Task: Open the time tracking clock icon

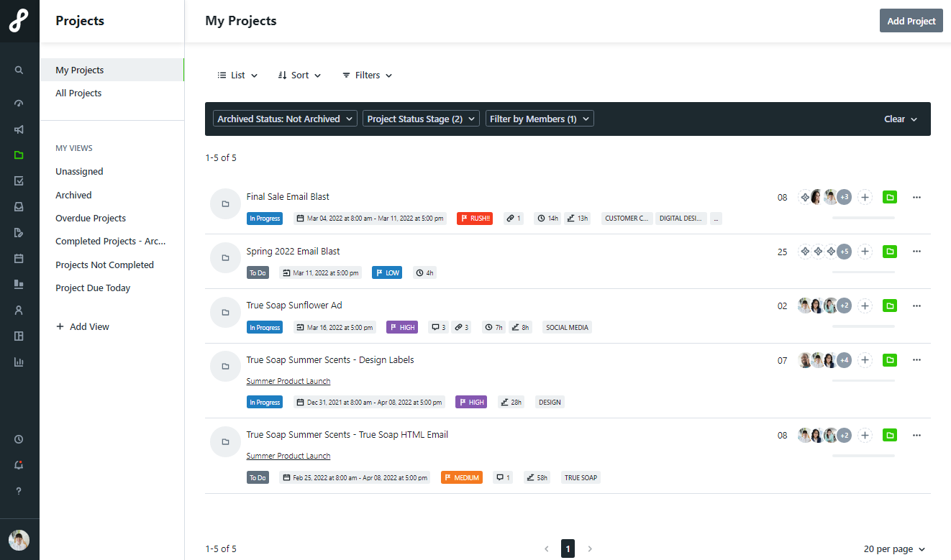Action: pyautogui.click(x=19, y=439)
